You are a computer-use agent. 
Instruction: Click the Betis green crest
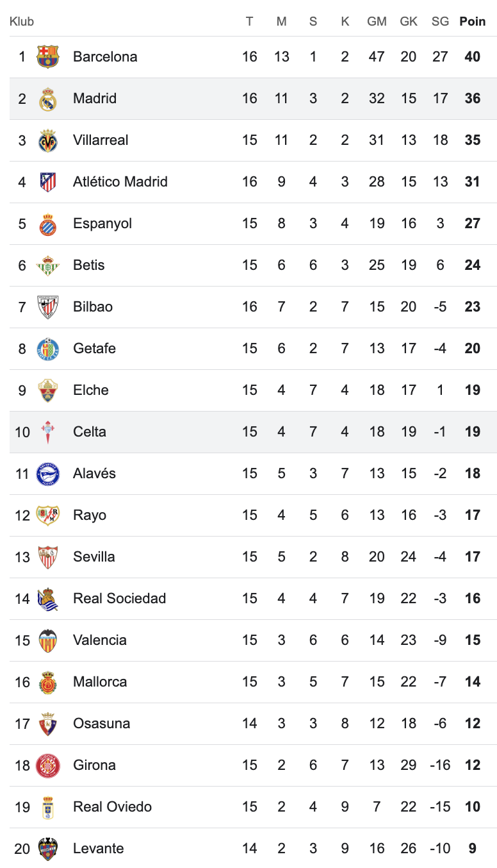point(48,265)
